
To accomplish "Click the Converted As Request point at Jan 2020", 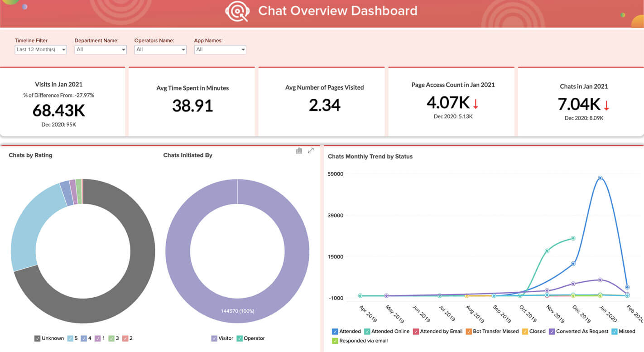I will (600, 280).
